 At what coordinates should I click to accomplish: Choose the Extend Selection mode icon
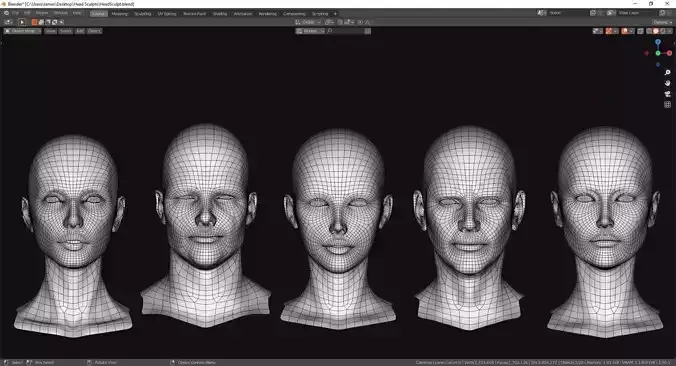(41, 22)
